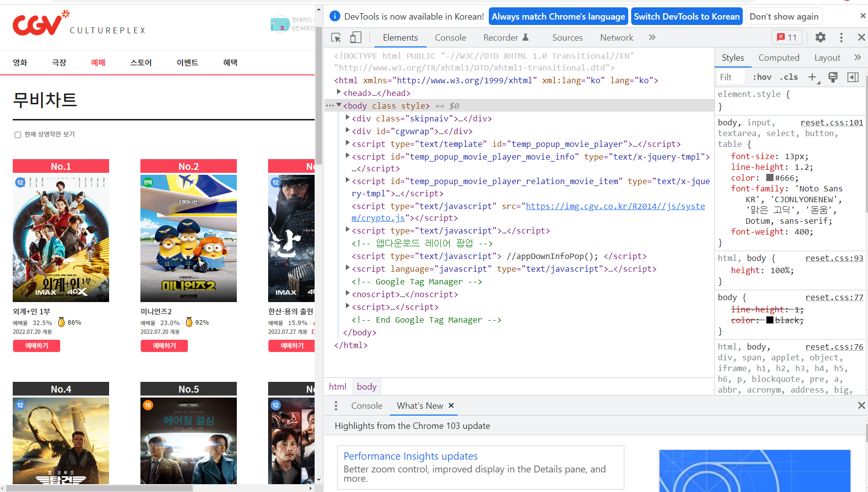Viewport: 868px width, 492px height.
Task: Select body in the breadcrumb bar
Action: [366, 387]
